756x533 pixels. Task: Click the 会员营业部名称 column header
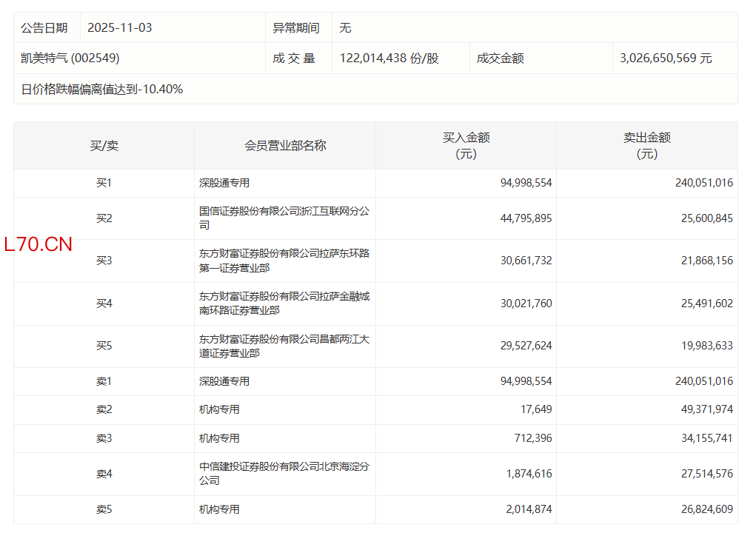(285, 146)
